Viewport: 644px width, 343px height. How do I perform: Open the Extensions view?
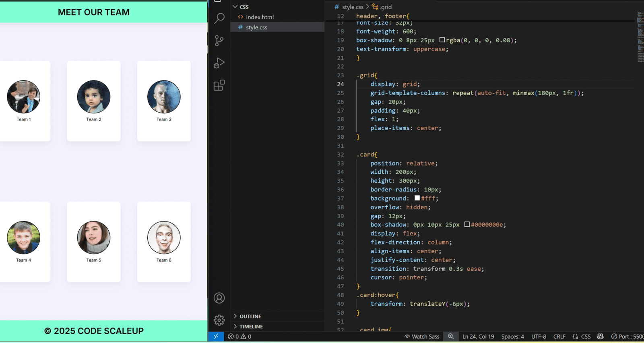219,85
